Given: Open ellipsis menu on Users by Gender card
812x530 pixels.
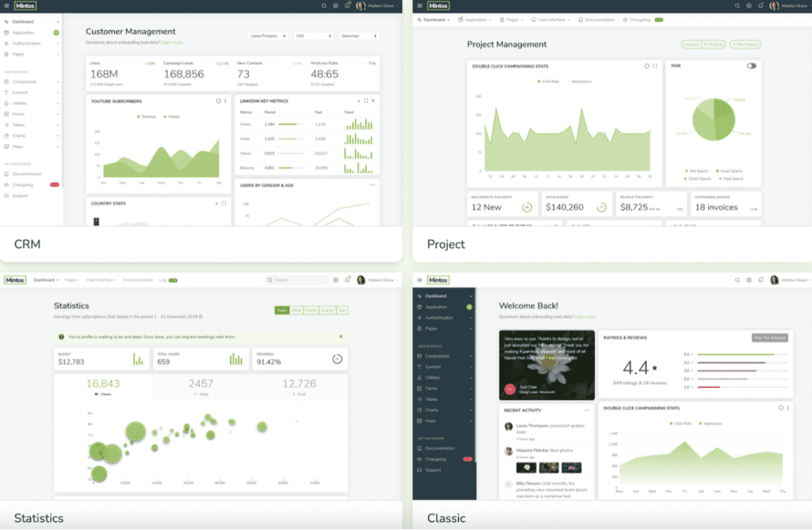Looking at the screenshot, I should pyautogui.click(x=372, y=185).
